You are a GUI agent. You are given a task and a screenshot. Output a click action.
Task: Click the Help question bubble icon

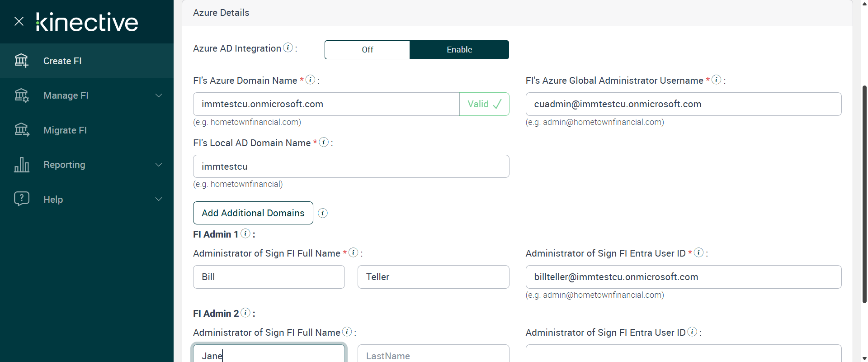21,199
